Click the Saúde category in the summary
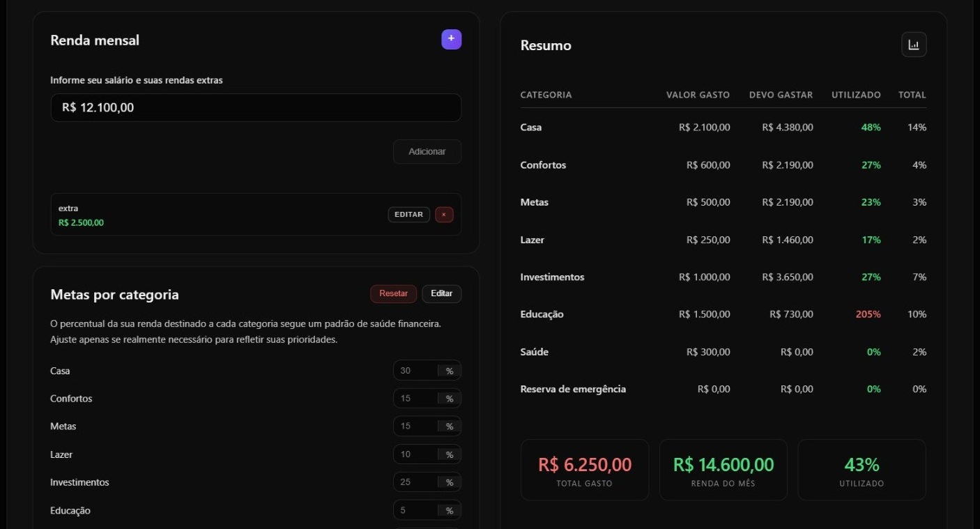The image size is (980, 529). click(721, 351)
